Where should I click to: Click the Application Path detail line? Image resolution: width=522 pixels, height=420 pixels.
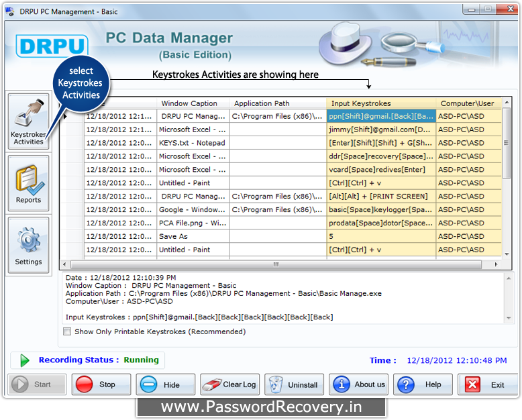point(223,294)
